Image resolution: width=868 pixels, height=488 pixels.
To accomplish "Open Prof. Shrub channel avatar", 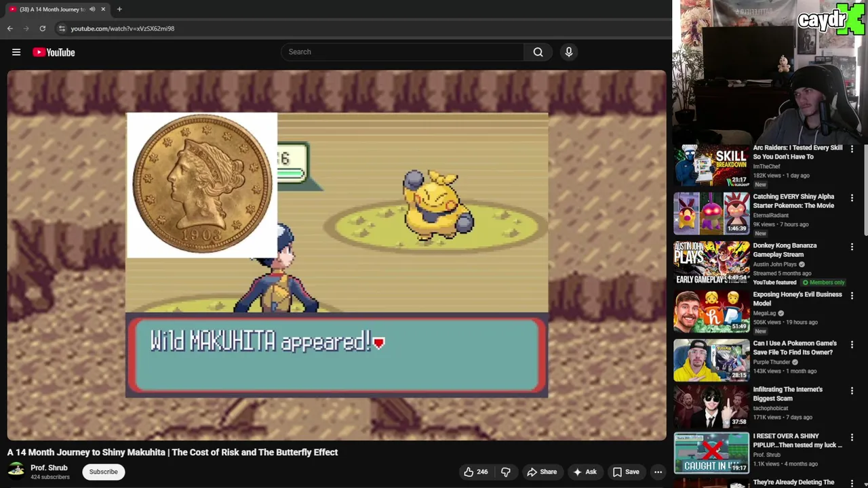I will pos(16,471).
